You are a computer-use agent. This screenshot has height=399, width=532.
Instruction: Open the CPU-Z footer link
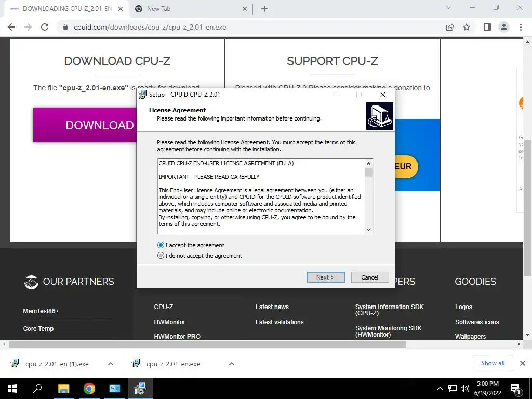pyautogui.click(x=164, y=307)
